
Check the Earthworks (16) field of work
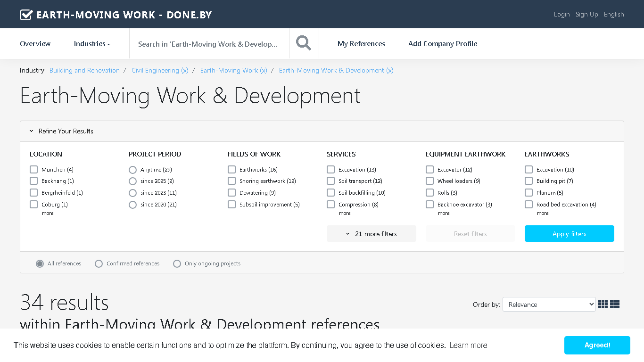point(231,169)
